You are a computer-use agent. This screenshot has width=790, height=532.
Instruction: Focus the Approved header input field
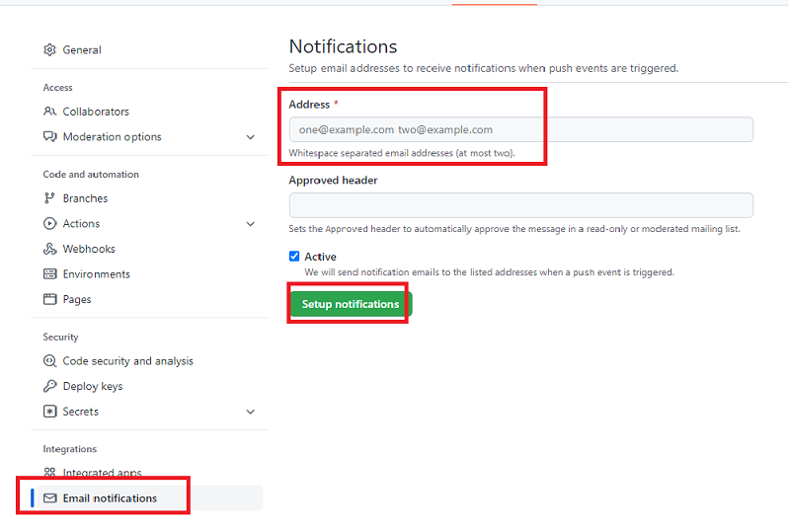[521, 205]
